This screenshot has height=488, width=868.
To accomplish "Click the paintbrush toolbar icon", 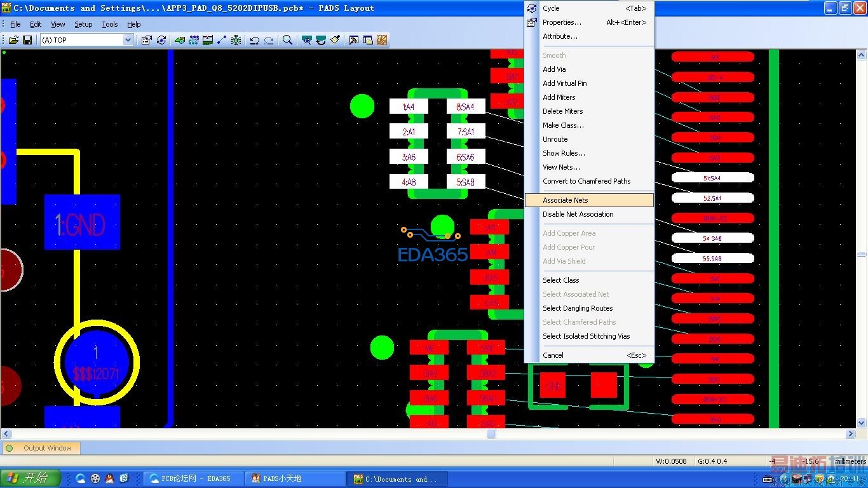I will 335,40.
